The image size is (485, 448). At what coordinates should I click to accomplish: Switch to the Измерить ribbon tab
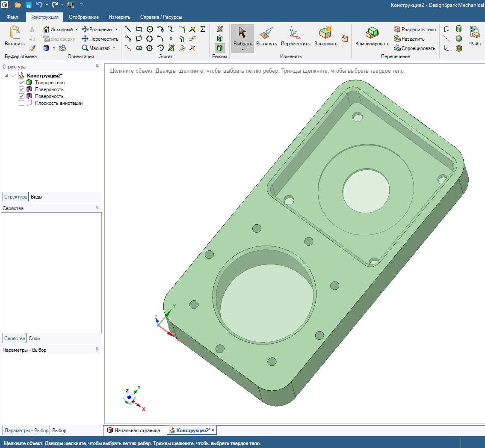119,17
